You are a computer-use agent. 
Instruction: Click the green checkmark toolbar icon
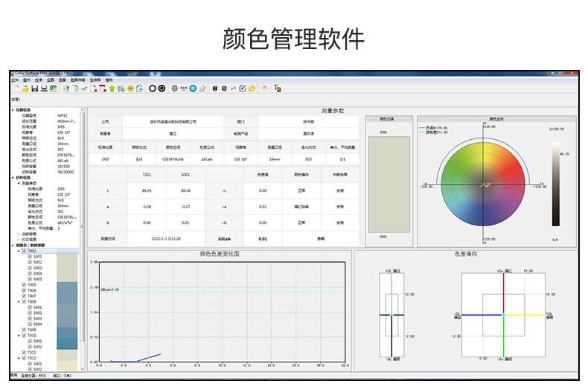click(x=84, y=88)
